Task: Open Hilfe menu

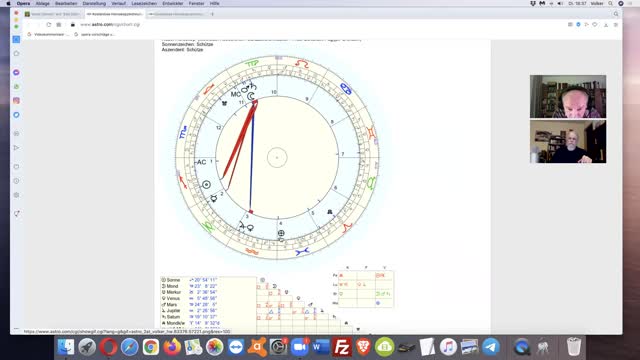Action: click(x=214, y=3)
